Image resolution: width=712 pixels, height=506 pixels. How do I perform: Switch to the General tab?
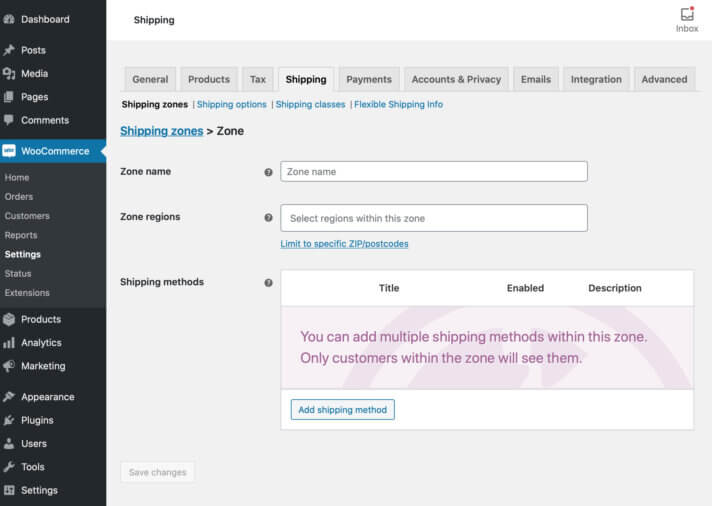pyautogui.click(x=150, y=79)
